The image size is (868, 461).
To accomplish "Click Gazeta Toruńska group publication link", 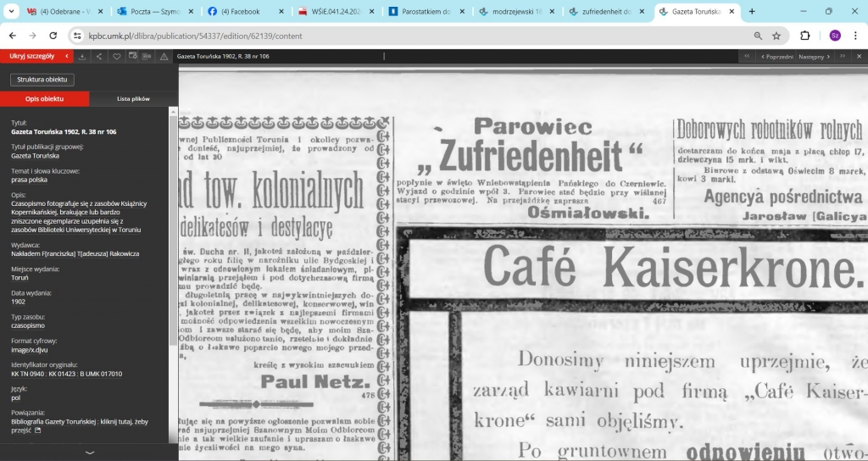I will [x=35, y=156].
